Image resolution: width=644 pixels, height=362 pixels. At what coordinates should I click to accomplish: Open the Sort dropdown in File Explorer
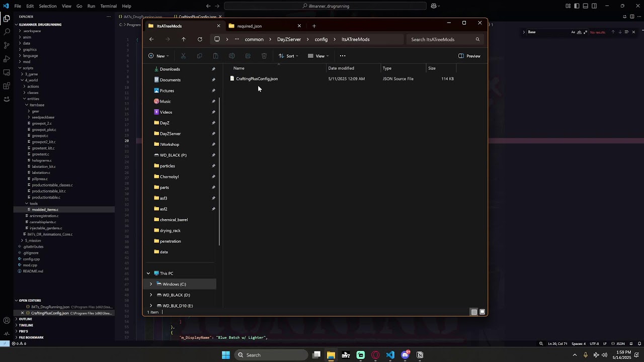pyautogui.click(x=288, y=56)
